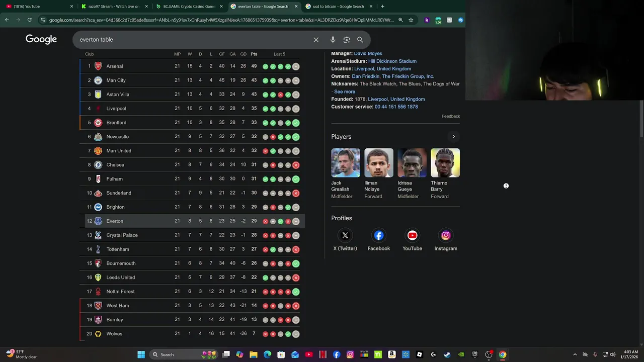Open a new browser tab
The height and width of the screenshot is (362, 644).
click(x=382, y=7)
